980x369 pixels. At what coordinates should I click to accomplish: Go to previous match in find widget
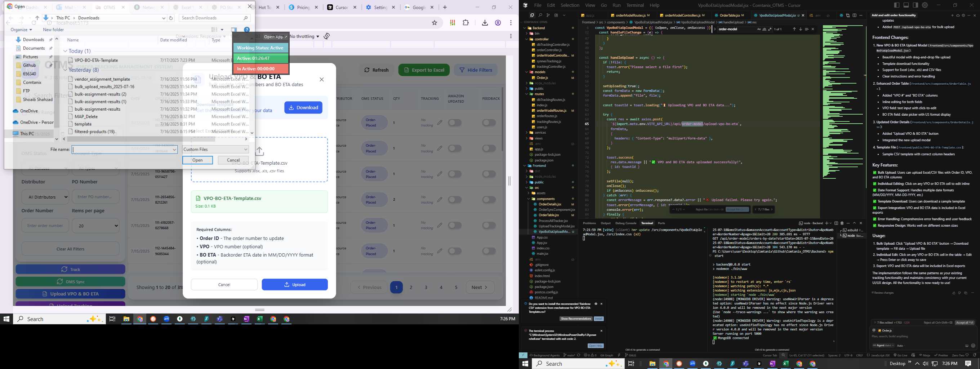pyautogui.click(x=794, y=29)
